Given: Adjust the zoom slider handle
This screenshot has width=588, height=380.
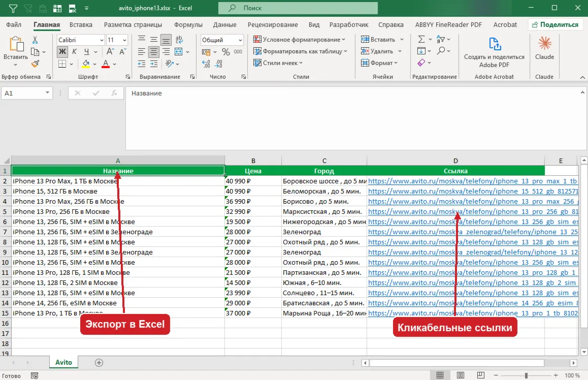Looking at the screenshot, I should (x=526, y=375).
